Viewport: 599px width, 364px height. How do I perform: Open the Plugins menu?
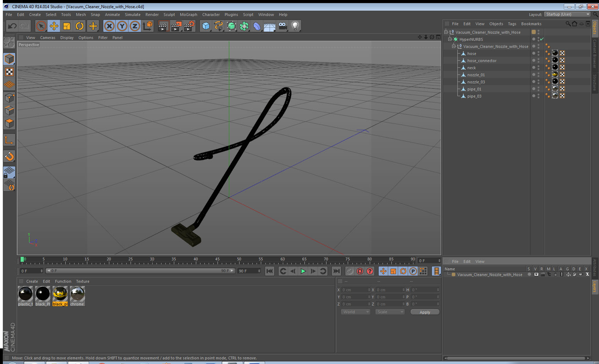(231, 15)
